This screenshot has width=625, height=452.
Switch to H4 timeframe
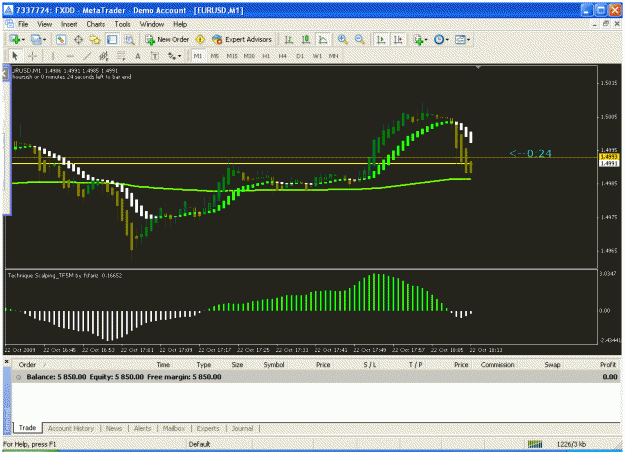coord(283,56)
